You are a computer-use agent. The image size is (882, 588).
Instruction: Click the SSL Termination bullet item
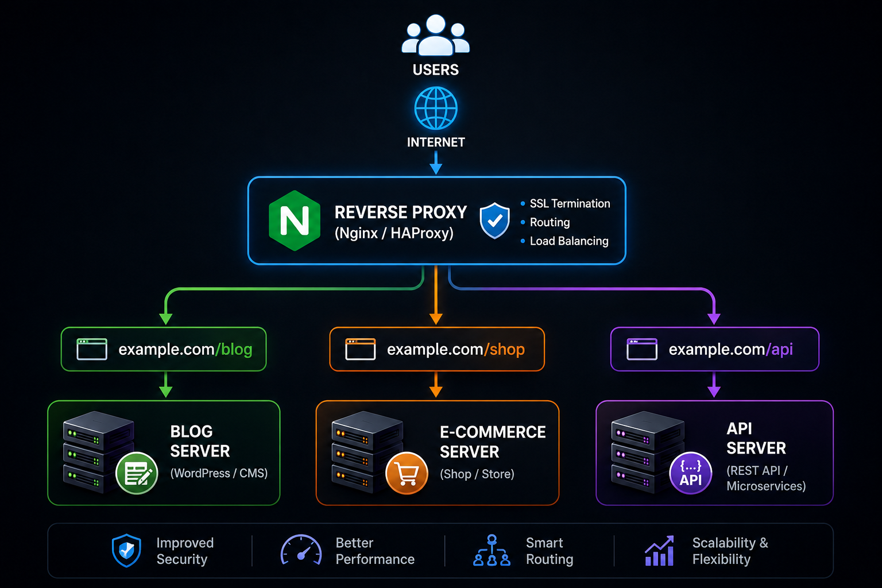[x=565, y=204]
